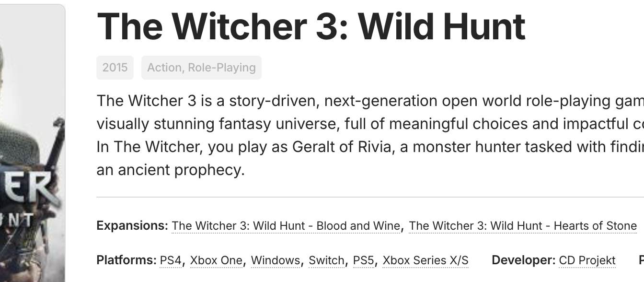Go to the Switch platform link
This screenshot has width=644, height=282.
click(x=326, y=260)
